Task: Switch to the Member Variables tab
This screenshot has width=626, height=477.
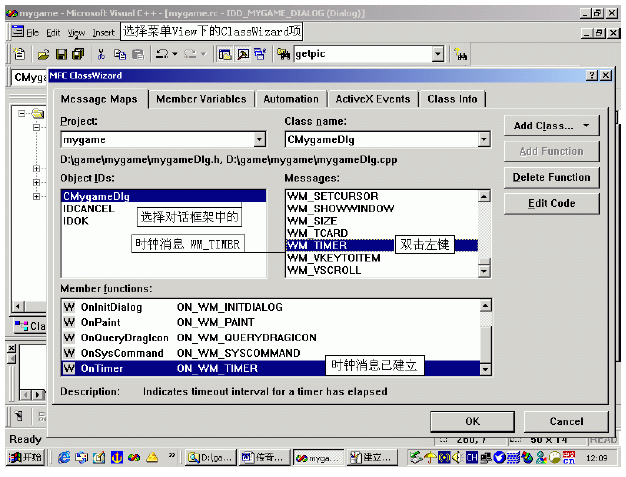Action: [x=201, y=99]
